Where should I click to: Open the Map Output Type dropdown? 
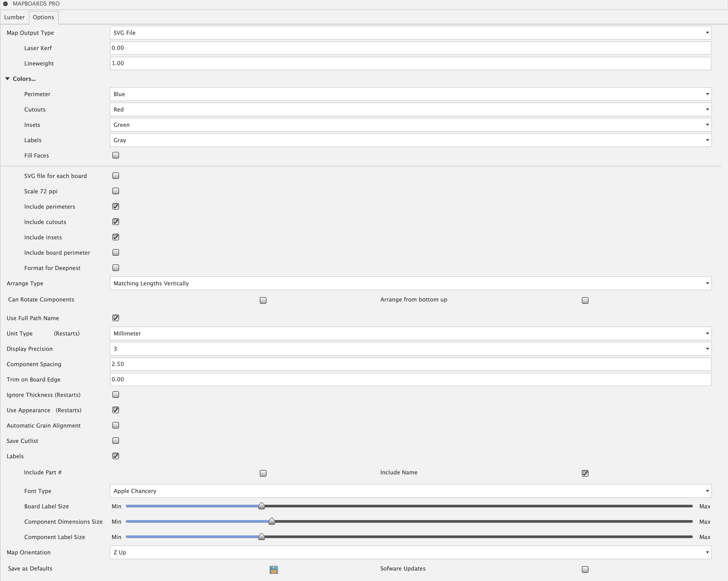click(410, 33)
